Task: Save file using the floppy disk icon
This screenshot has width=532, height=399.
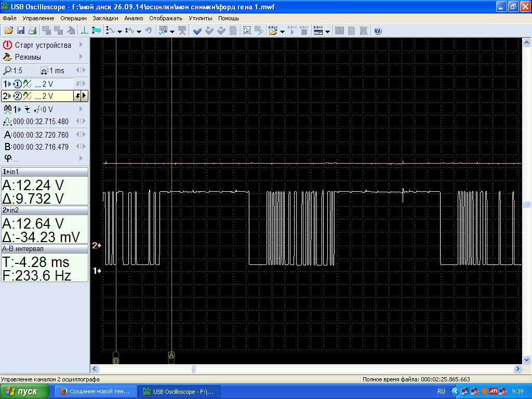Action: [21, 31]
